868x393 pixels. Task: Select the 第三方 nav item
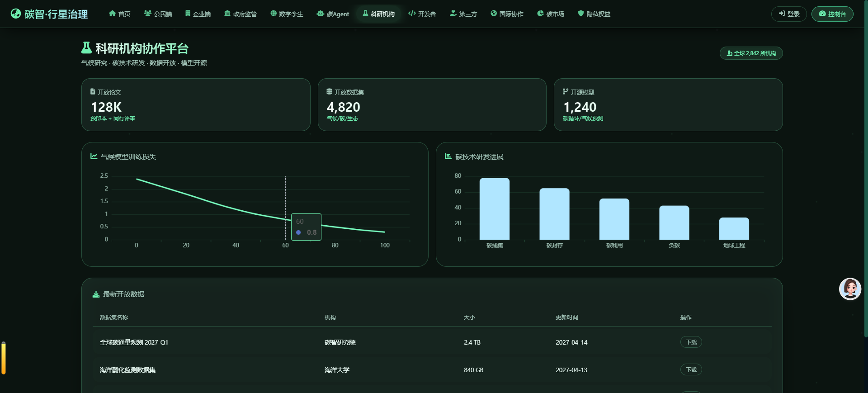click(x=463, y=14)
